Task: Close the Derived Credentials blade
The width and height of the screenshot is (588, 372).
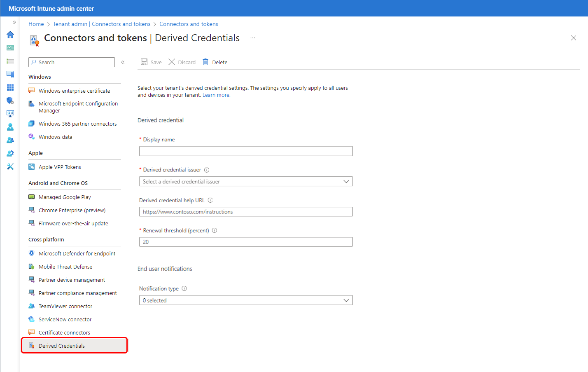Action: tap(574, 38)
